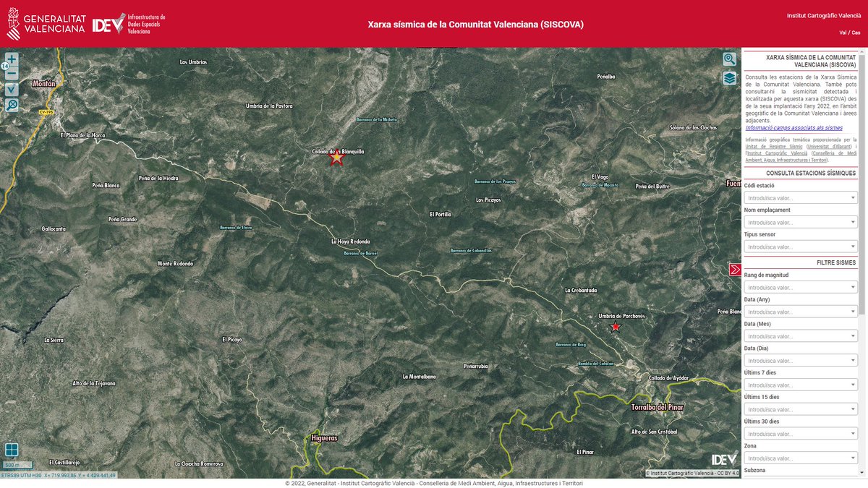Click the 500 m scale bar
The height and width of the screenshot is (488, 868).
tap(17, 465)
